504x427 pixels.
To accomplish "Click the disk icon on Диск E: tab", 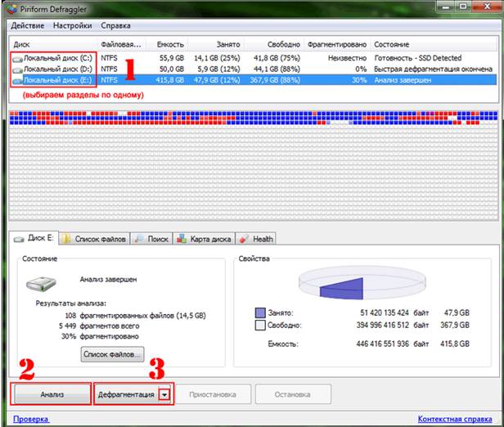I will point(19,239).
